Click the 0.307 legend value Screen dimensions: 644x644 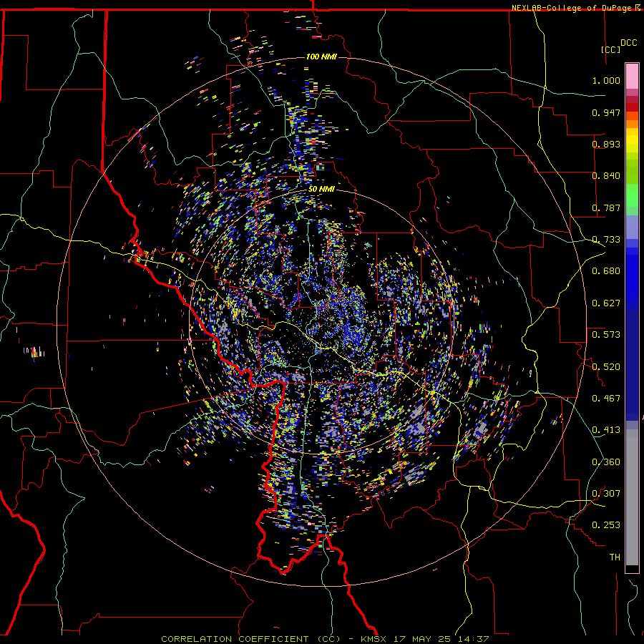(x=606, y=494)
